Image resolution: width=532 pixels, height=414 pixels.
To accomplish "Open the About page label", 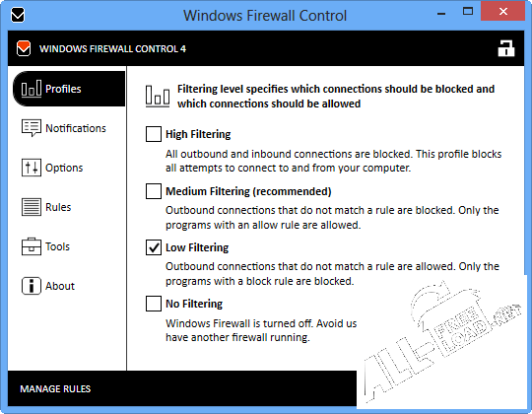I will click(60, 286).
